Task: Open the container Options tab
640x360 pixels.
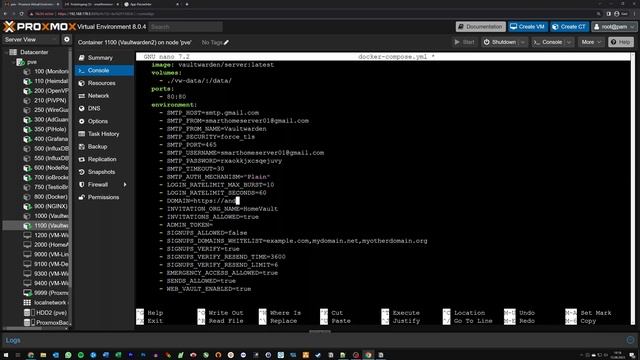Action: pyautogui.click(x=98, y=121)
